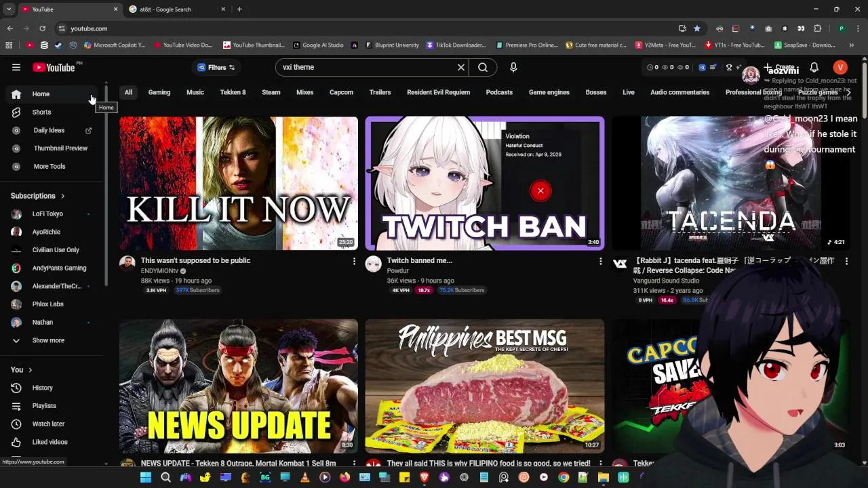Open notifications bell
The width and height of the screenshot is (868, 488).
814,67
